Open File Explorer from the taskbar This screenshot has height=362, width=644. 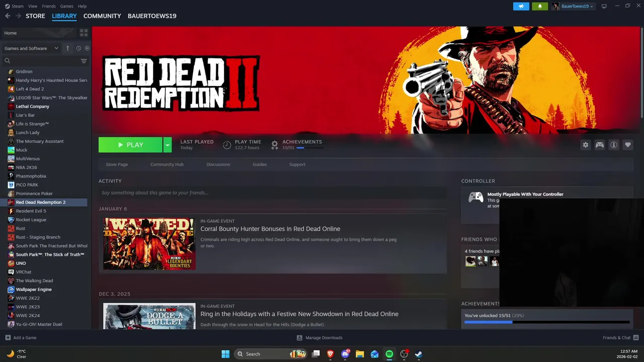pos(360,354)
